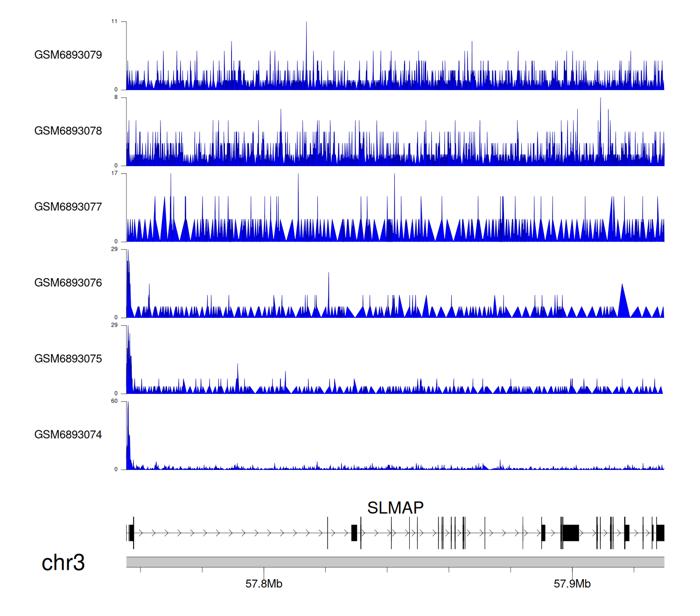The height and width of the screenshot is (616, 700).
Task: Select the GSM6893076 track label
Action: [x=68, y=283]
